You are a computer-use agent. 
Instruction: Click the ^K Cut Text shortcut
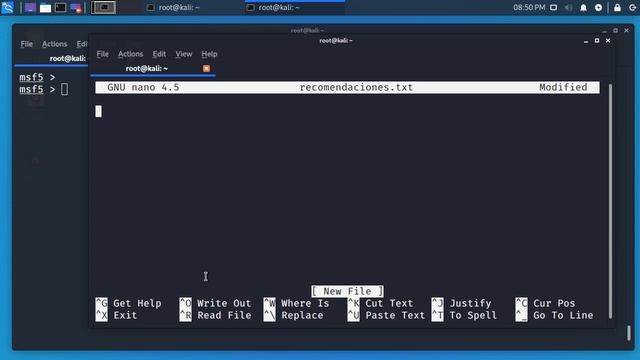tap(380, 303)
